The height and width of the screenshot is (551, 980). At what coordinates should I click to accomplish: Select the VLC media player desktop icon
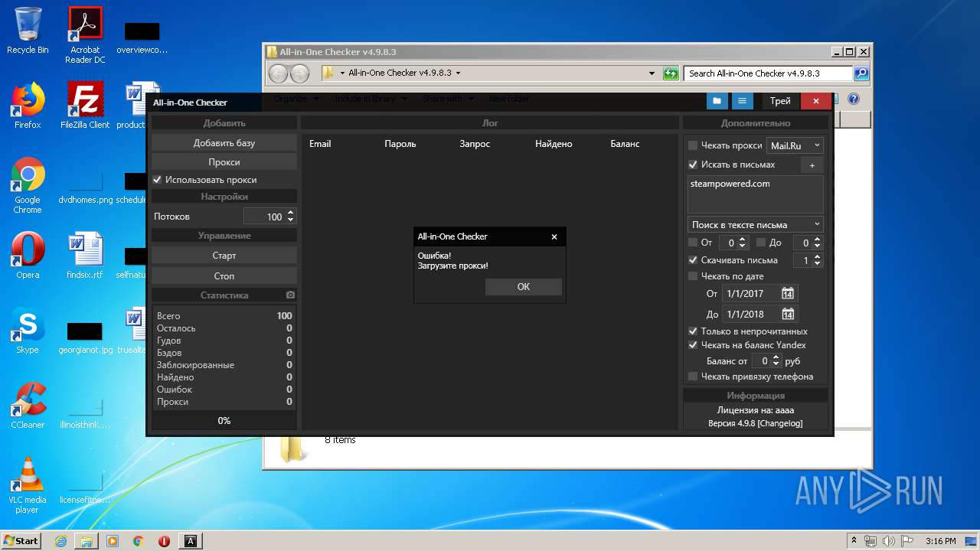click(28, 485)
